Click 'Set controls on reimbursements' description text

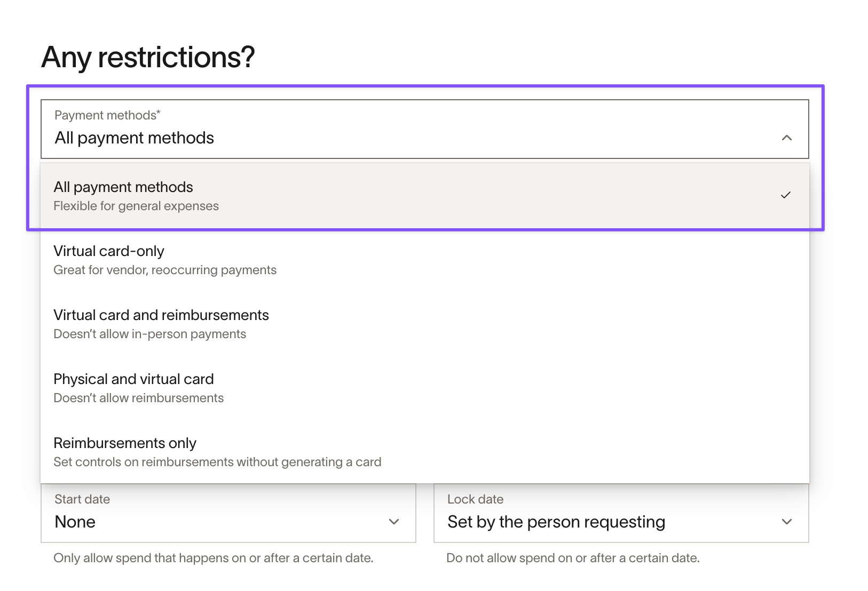(x=217, y=462)
